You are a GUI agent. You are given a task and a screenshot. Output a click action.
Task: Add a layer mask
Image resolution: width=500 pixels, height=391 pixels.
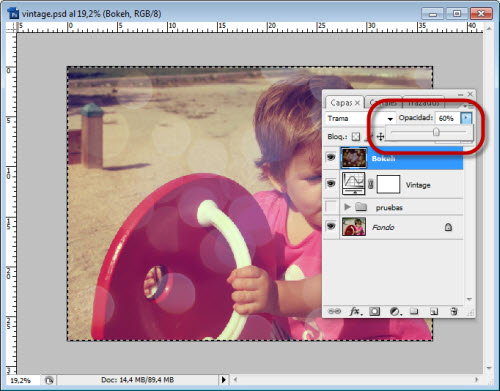374,312
